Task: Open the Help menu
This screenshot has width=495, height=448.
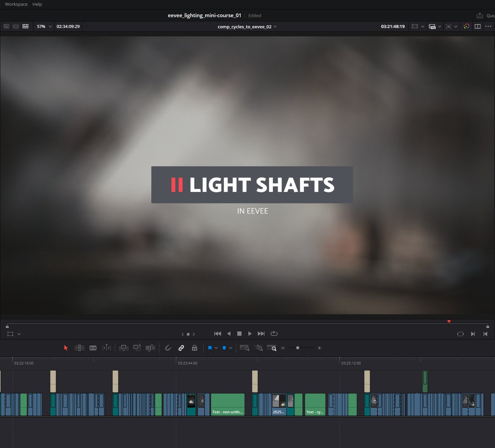Action: [37, 4]
